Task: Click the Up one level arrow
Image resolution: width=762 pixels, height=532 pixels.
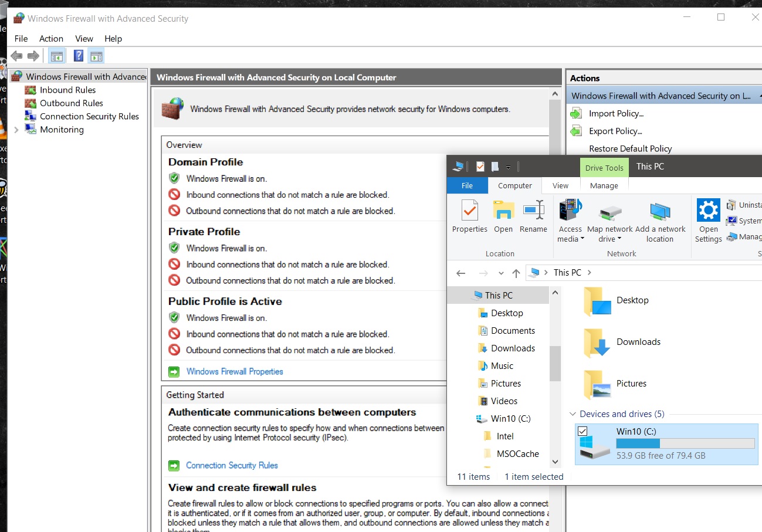Action: click(x=516, y=273)
